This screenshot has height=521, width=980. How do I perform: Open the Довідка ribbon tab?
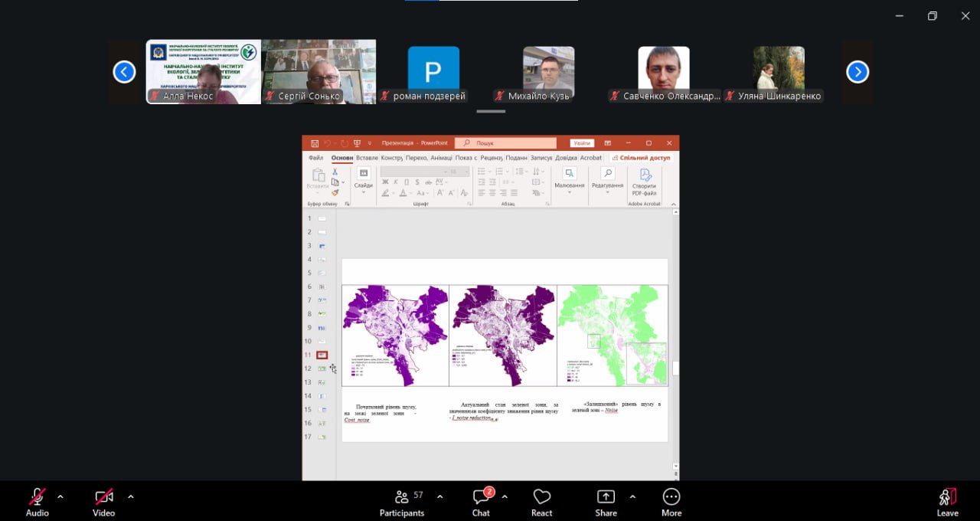[x=566, y=158]
